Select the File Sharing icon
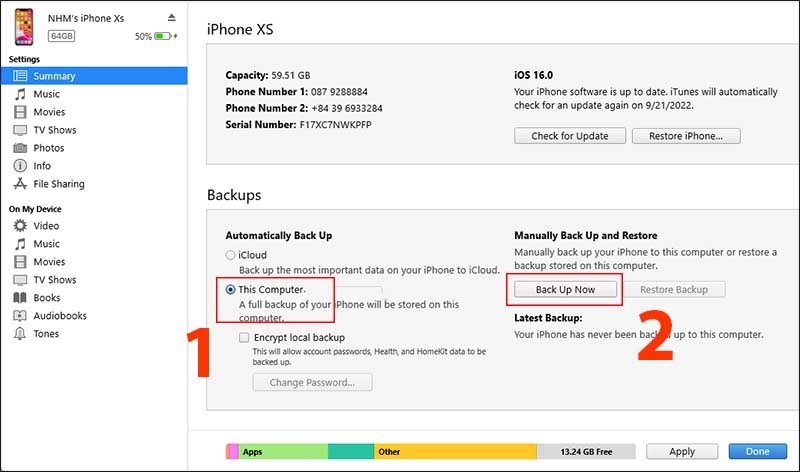Viewport: 800px width, 472px height. click(x=20, y=184)
